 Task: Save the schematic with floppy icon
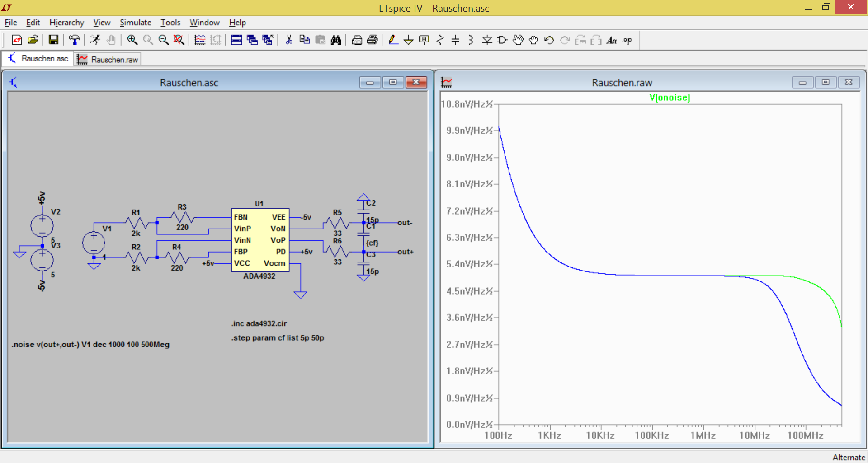(x=53, y=40)
